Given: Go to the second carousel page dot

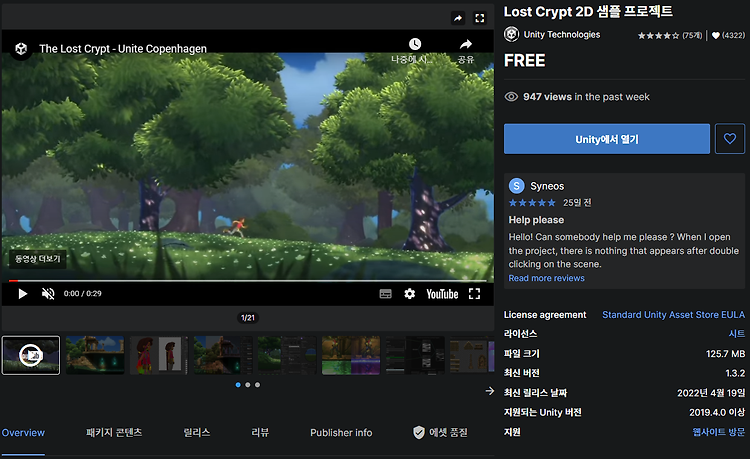Looking at the screenshot, I should pos(248,385).
